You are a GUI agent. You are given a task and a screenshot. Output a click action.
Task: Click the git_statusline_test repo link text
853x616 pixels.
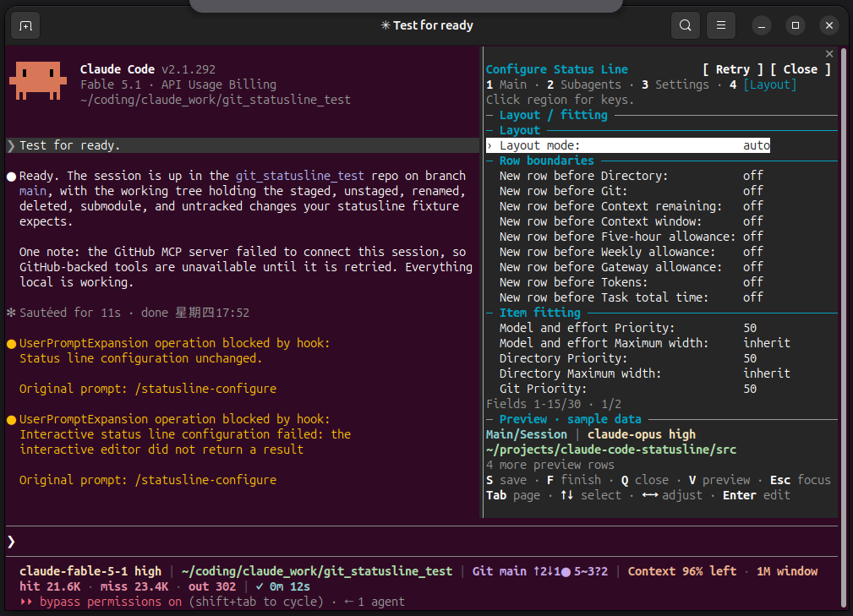pos(300,176)
